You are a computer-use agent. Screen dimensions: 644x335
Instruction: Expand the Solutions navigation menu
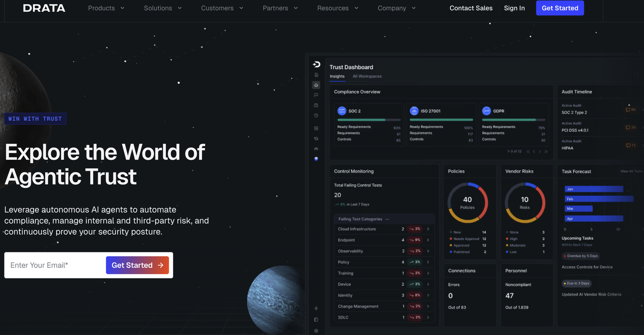(x=163, y=8)
